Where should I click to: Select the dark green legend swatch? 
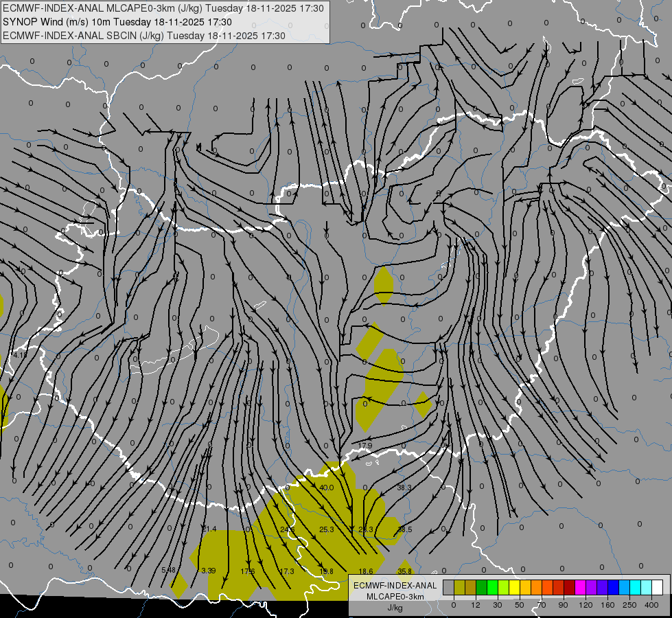click(x=481, y=587)
